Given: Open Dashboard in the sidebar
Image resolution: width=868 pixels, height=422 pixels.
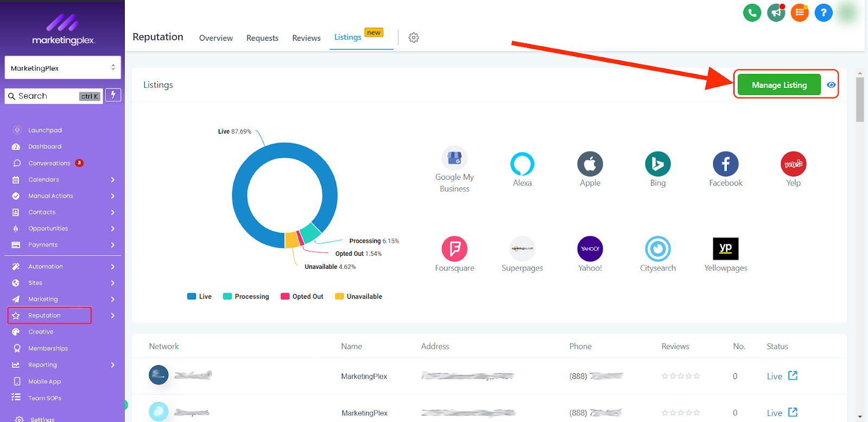Looking at the screenshot, I should point(44,147).
